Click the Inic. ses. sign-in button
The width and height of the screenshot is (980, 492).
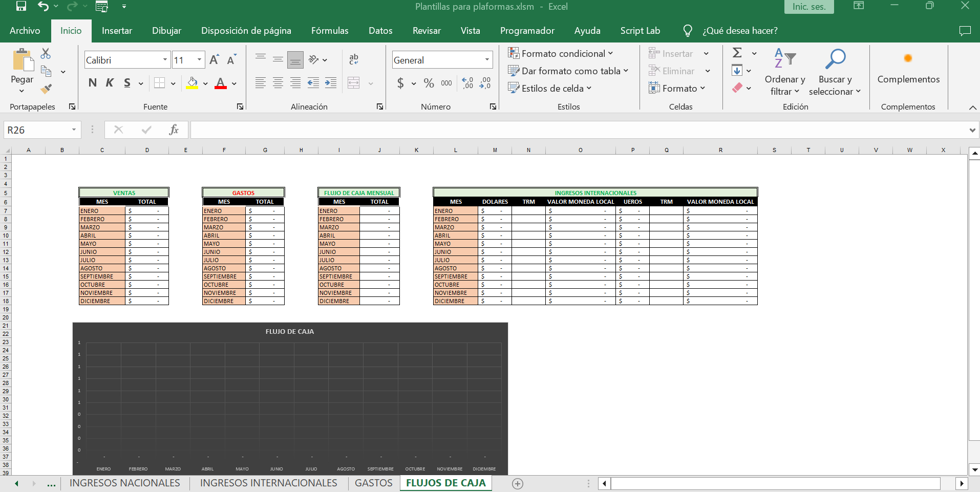(808, 7)
